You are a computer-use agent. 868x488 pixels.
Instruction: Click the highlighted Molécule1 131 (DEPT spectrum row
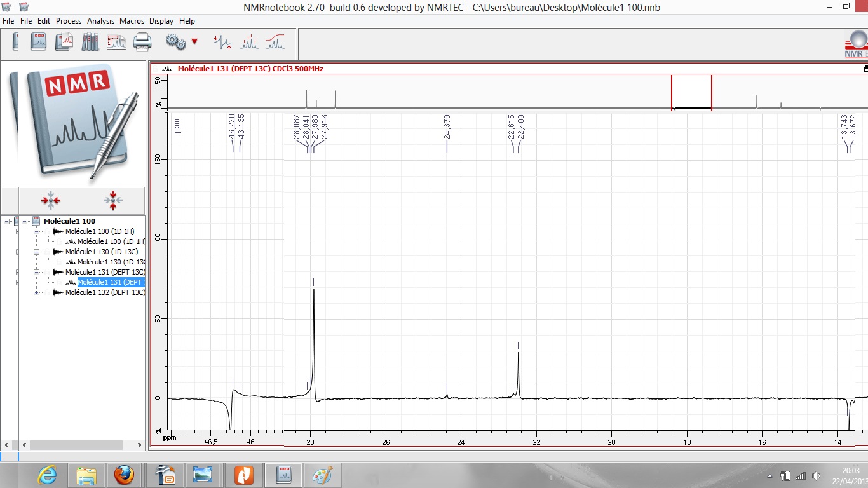[x=111, y=282]
